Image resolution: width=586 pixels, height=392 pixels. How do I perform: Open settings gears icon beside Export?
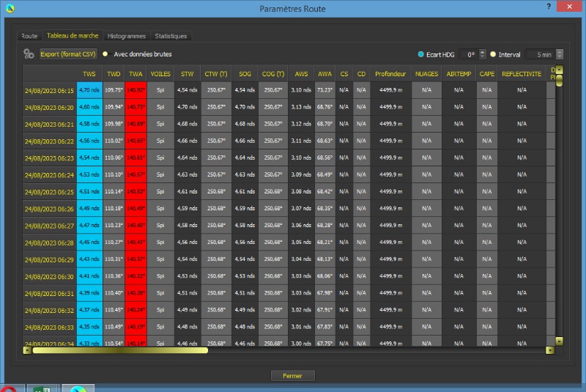(x=29, y=54)
